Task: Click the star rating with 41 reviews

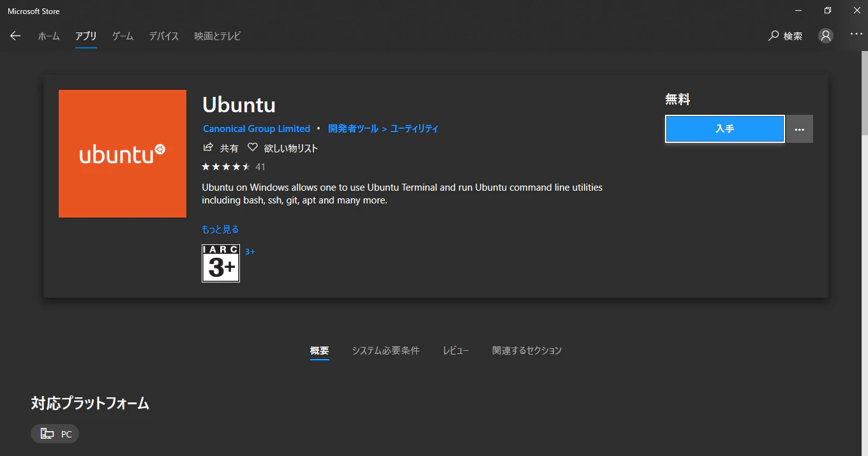Action: coord(233,167)
